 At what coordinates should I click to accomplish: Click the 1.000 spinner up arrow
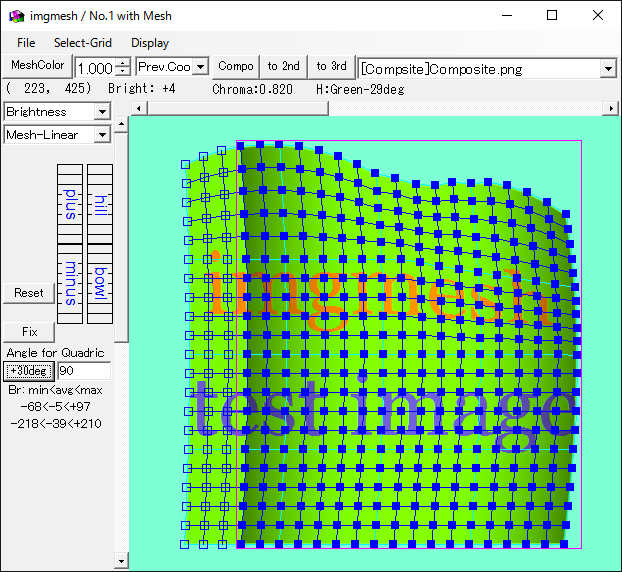click(x=123, y=63)
